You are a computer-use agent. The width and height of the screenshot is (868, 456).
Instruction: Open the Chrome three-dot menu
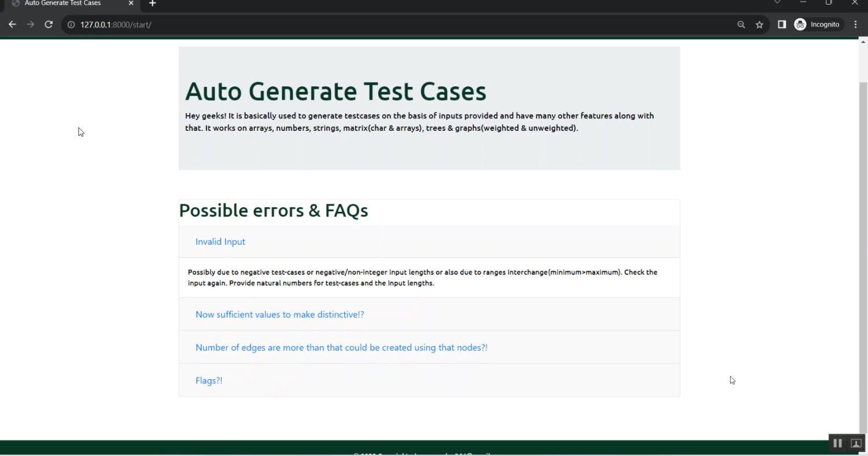point(855,24)
